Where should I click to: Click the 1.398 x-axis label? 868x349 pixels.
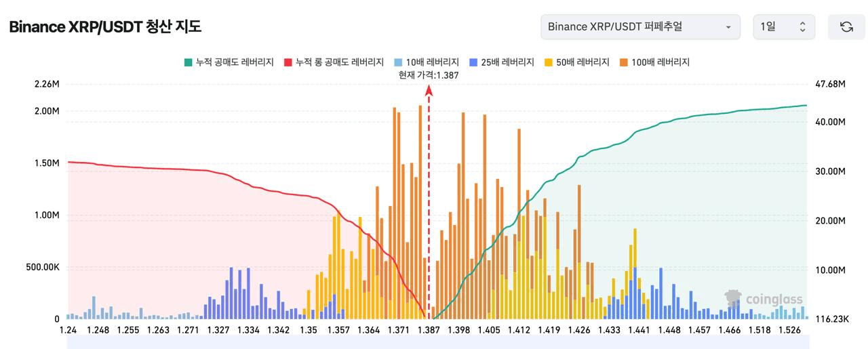pos(459,330)
